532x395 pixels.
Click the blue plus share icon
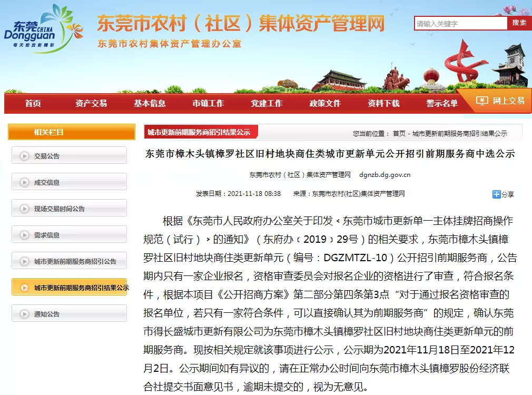coord(496,194)
